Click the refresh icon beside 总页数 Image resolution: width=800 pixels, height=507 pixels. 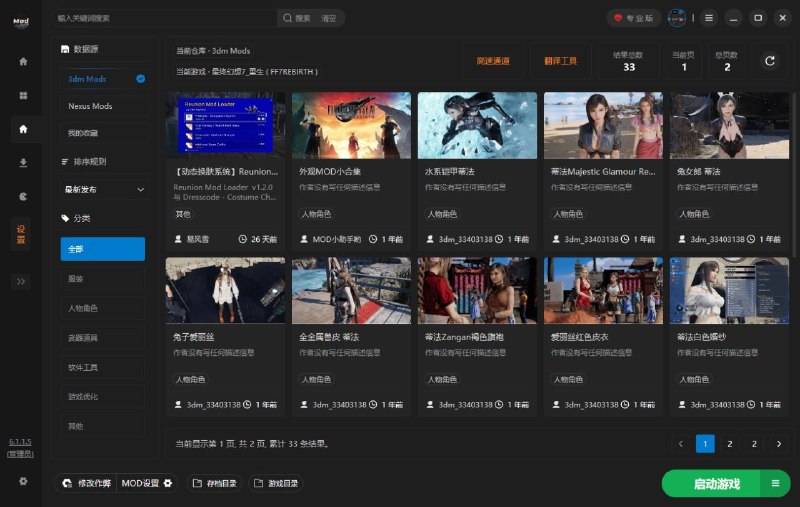click(770, 61)
